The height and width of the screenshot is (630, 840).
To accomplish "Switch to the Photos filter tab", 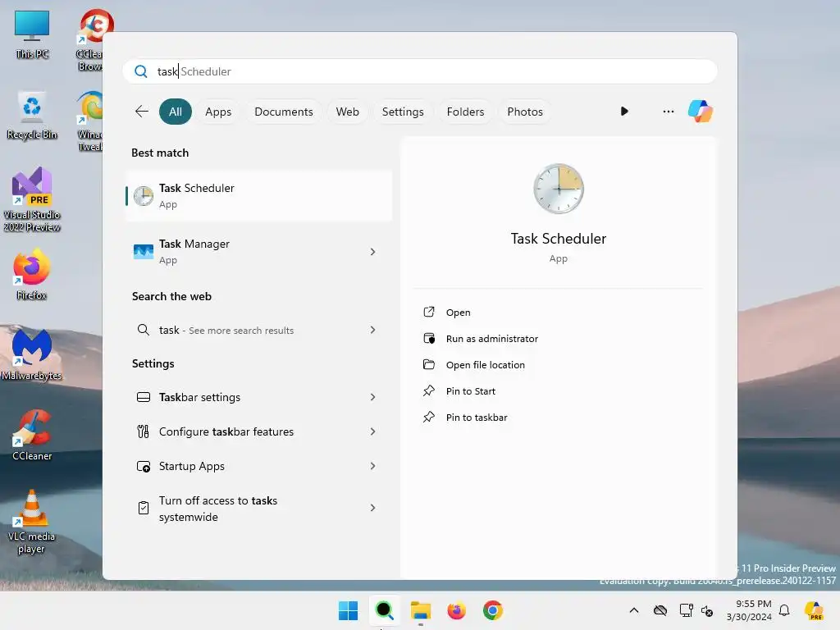I will tap(525, 112).
